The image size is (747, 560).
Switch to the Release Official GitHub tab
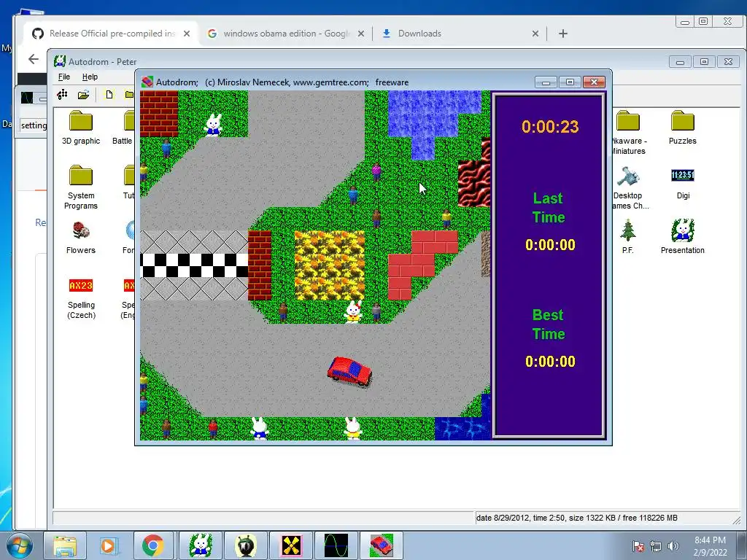pyautogui.click(x=111, y=34)
